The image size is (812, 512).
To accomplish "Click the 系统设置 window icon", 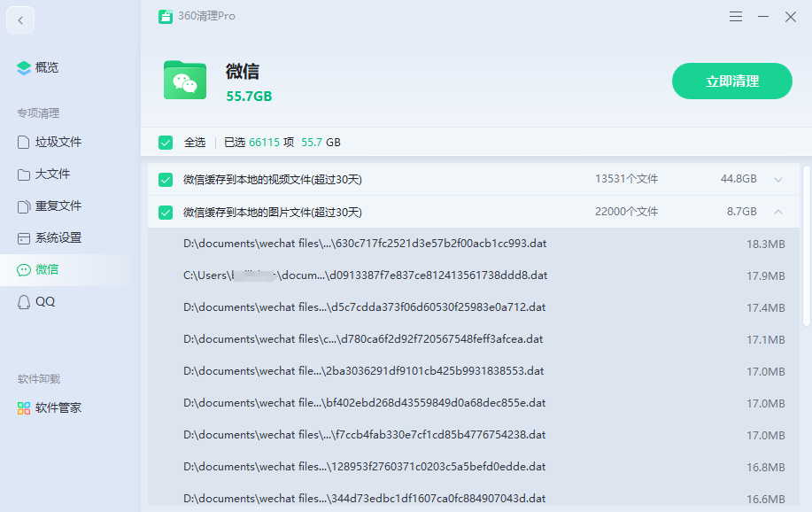I will [23, 238].
